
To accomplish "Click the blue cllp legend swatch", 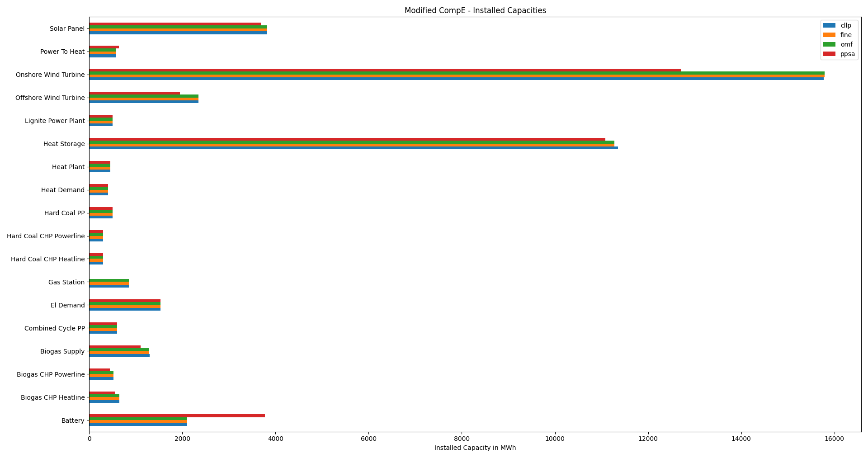I will point(829,25).
